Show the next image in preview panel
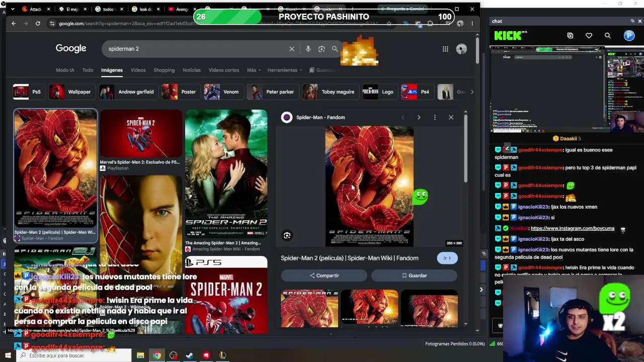Image resolution: width=644 pixels, height=362 pixels. (x=419, y=117)
